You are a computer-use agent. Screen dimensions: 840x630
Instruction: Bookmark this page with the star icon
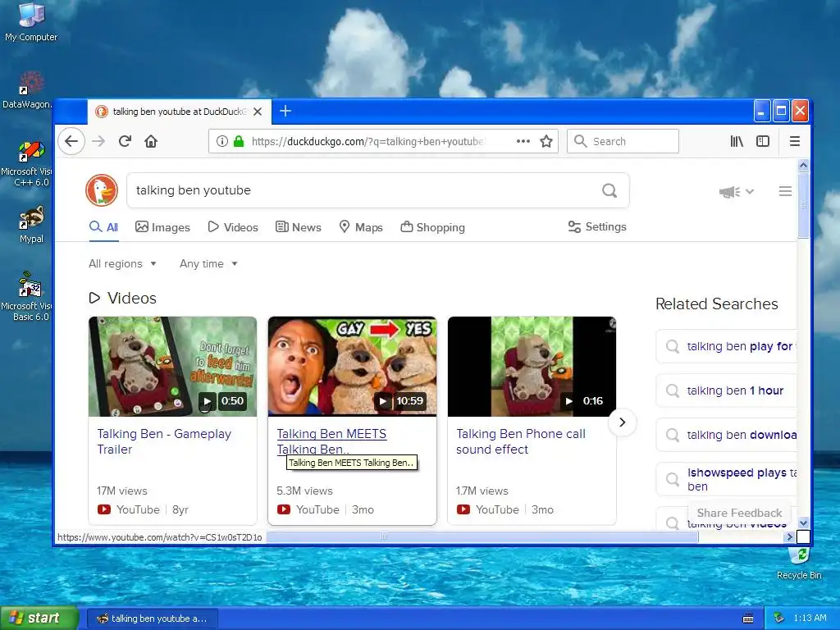tap(546, 141)
